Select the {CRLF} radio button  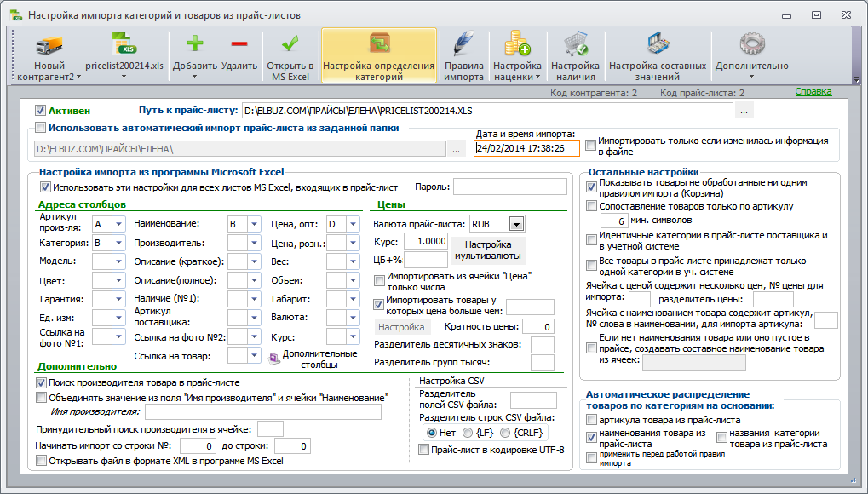[x=505, y=433]
